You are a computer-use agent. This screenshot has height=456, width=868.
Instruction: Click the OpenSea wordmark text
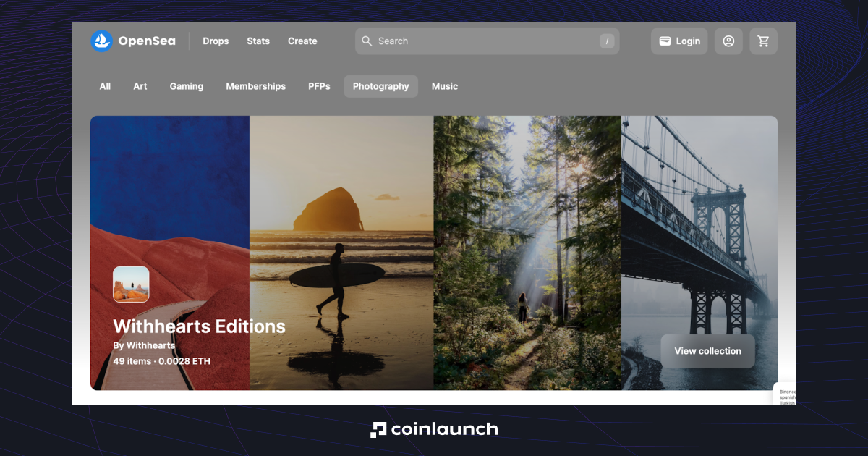[147, 41]
